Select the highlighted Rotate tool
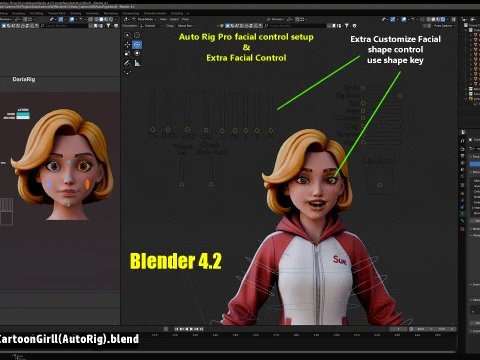The width and height of the screenshot is (480, 360). [x=137, y=44]
